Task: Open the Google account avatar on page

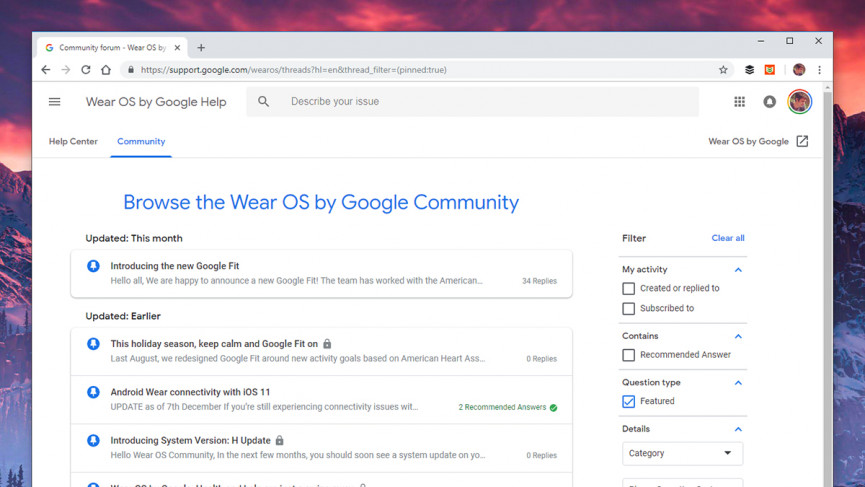Action: 799,101
